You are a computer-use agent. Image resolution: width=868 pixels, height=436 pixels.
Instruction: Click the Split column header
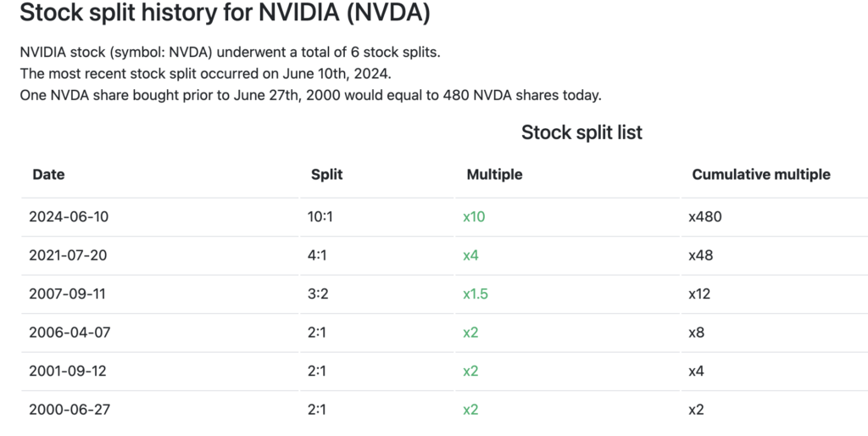(x=326, y=175)
